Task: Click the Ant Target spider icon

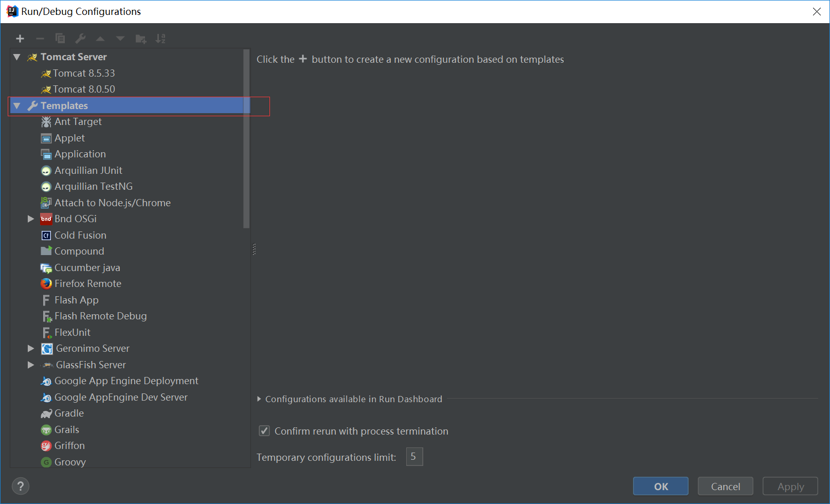Action: (46, 122)
